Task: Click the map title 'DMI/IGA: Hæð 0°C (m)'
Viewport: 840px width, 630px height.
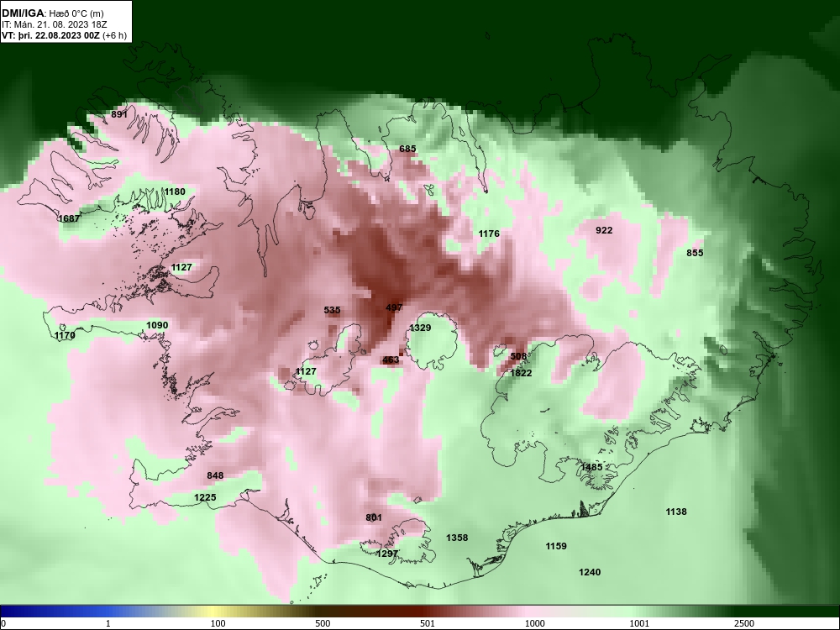Action: point(52,13)
